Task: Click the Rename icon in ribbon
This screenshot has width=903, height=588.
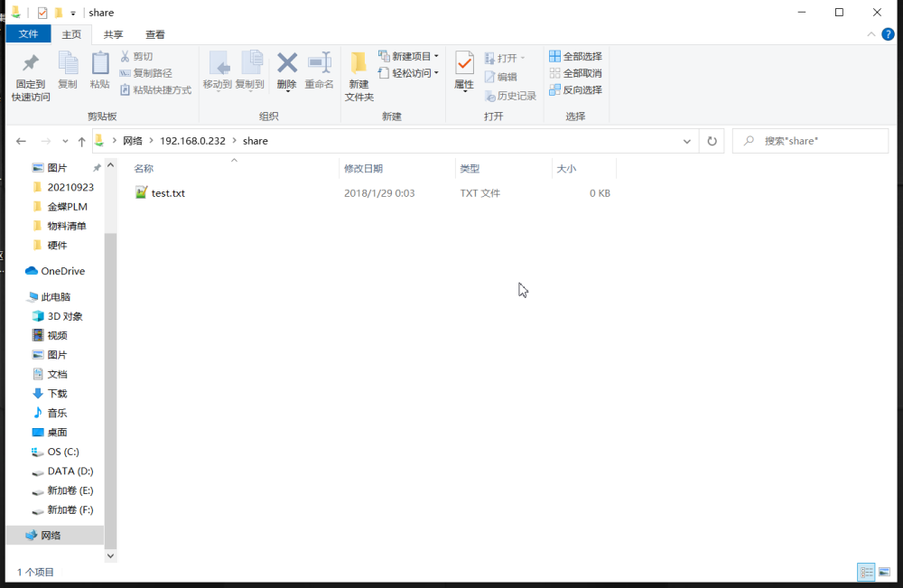Action: pyautogui.click(x=319, y=65)
